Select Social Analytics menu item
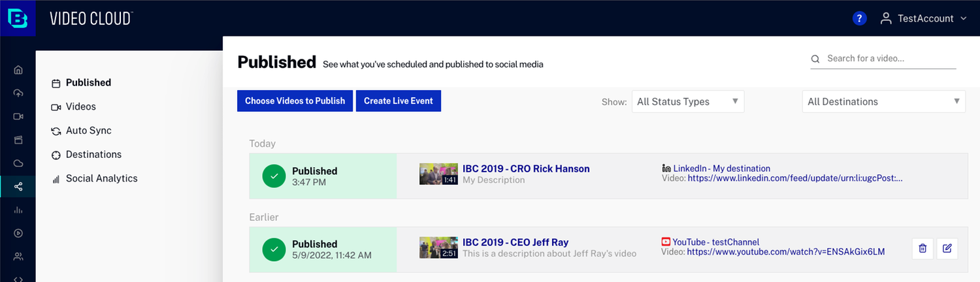 pos(101,179)
